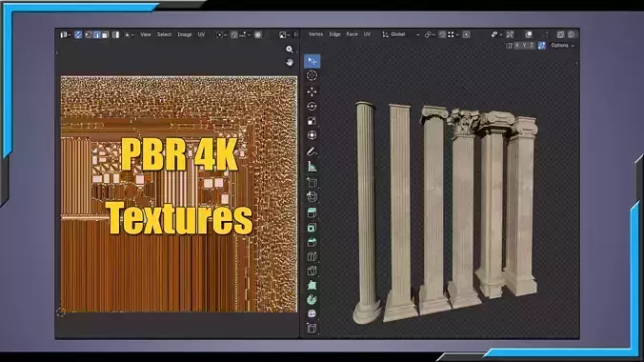Select the Transform tool

pyautogui.click(x=312, y=135)
